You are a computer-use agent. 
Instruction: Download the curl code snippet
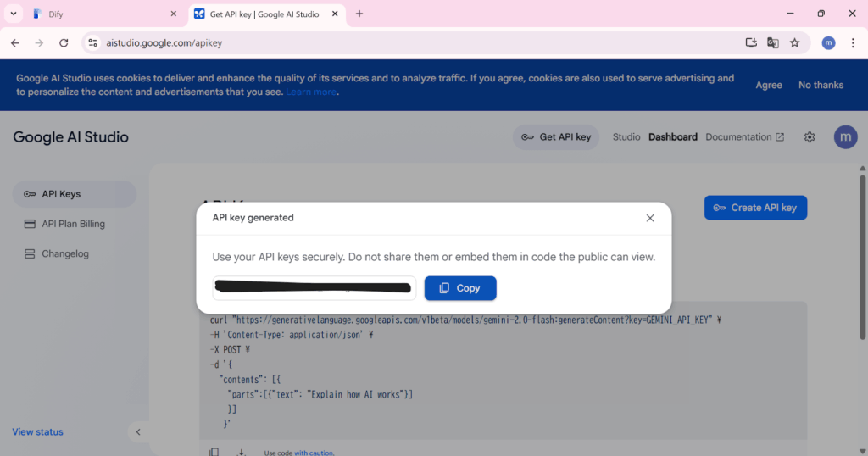pyautogui.click(x=242, y=452)
